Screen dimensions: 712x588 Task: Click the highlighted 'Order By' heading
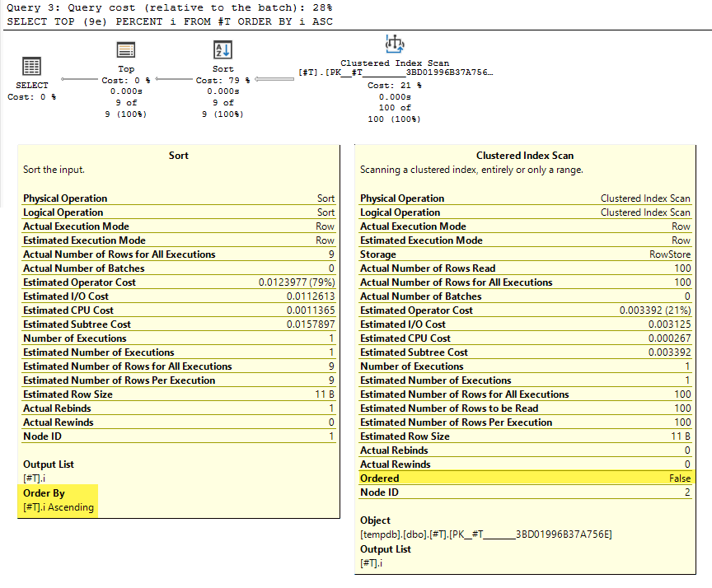tap(44, 493)
